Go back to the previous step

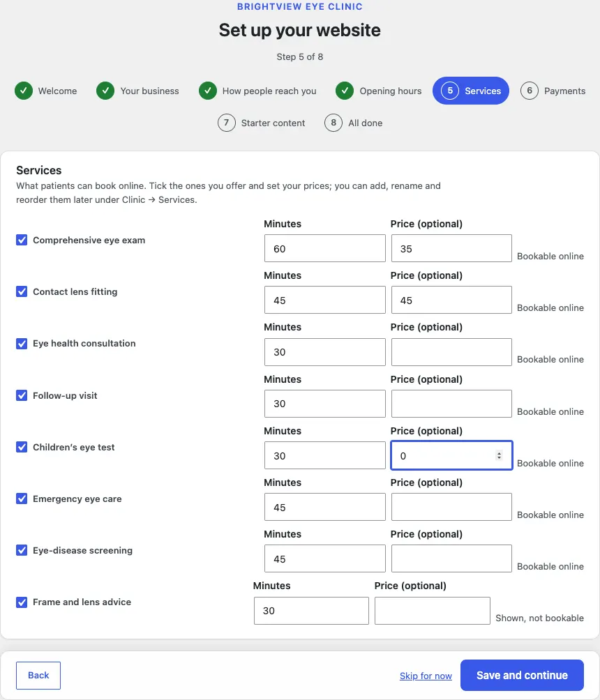pos(38,676)
